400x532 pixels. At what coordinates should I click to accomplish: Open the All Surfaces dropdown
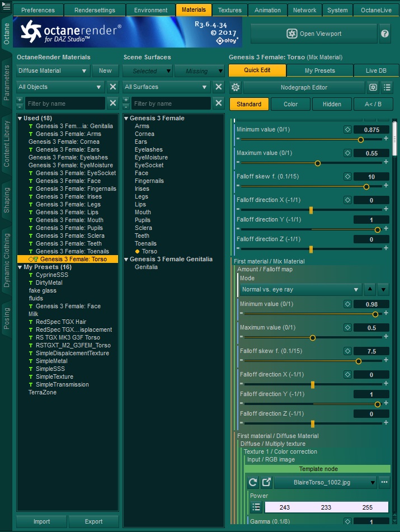tap(166, 87)
